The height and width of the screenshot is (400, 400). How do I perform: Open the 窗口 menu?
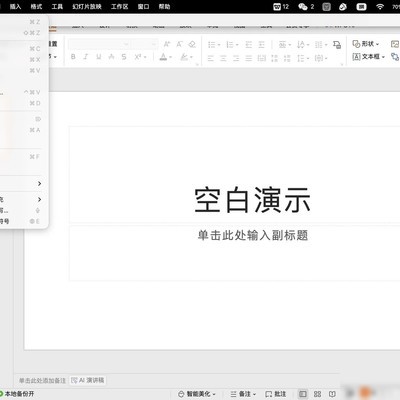[143, 6]
